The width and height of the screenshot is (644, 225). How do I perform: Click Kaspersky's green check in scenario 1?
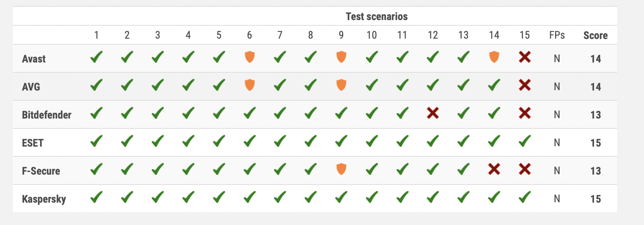(x=96, y=197)
